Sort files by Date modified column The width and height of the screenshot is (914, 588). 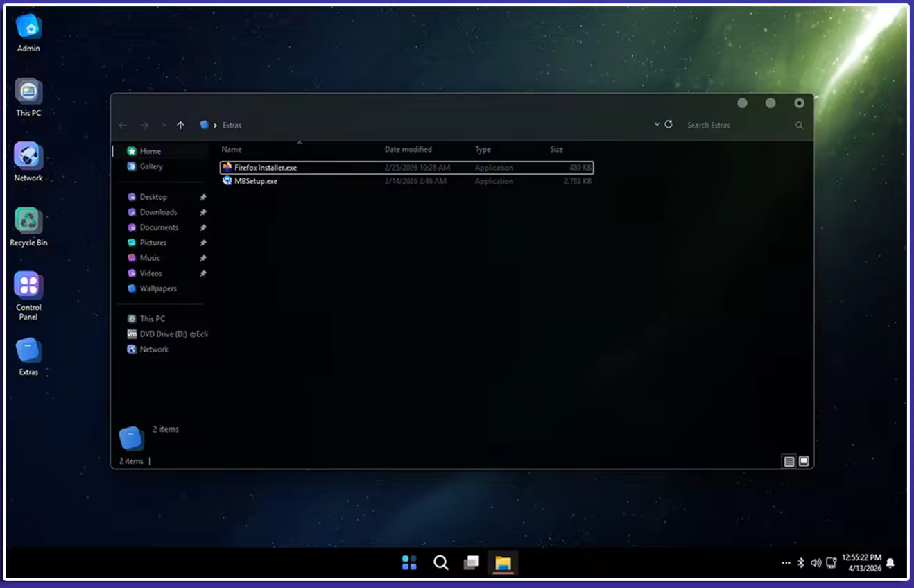click(x=408, y=149)
